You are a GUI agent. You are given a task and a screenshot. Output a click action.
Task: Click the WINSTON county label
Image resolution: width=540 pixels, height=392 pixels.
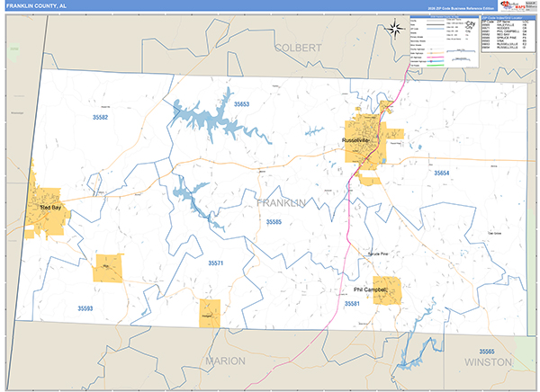tap(488, 362)
